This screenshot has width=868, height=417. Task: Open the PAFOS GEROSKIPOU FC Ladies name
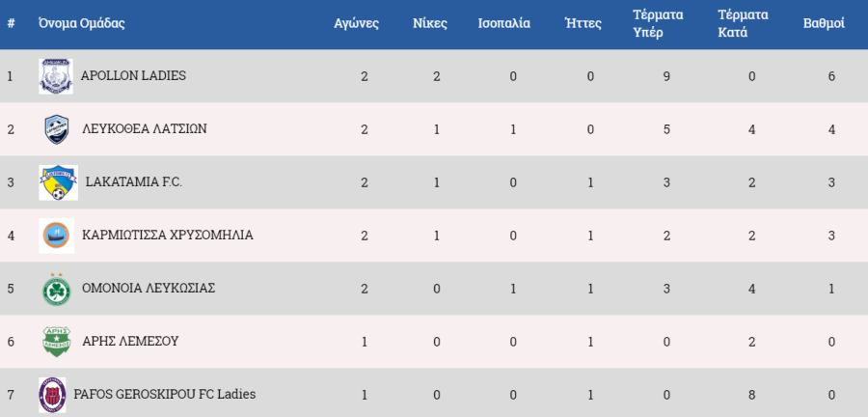(x=165, y=395)
